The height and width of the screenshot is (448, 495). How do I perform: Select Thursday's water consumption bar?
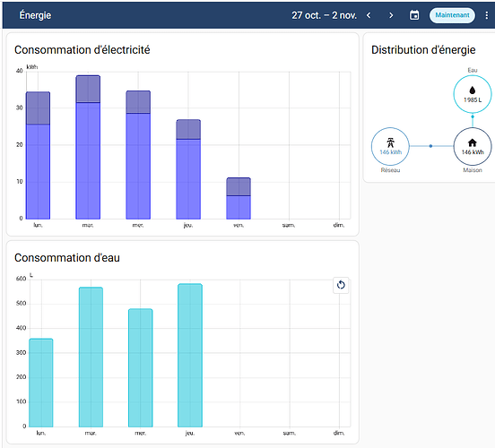190,355
